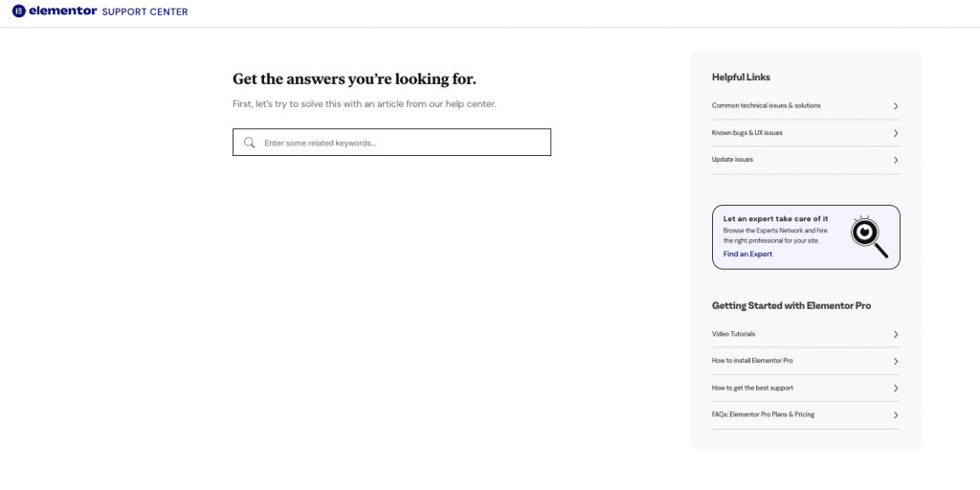Screen dimensions: 980x490
Task: Click the Elementor logo icon
Action: (18, 11)
